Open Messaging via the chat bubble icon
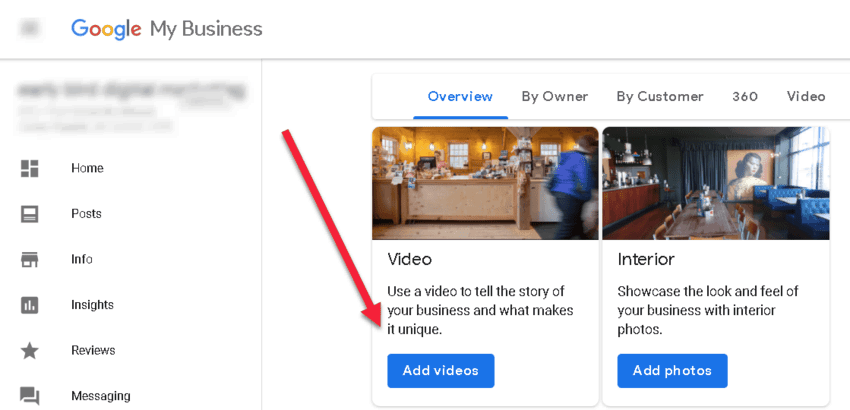Image resolution: width=850 pixels, height=410 pixels. point(30,396)
